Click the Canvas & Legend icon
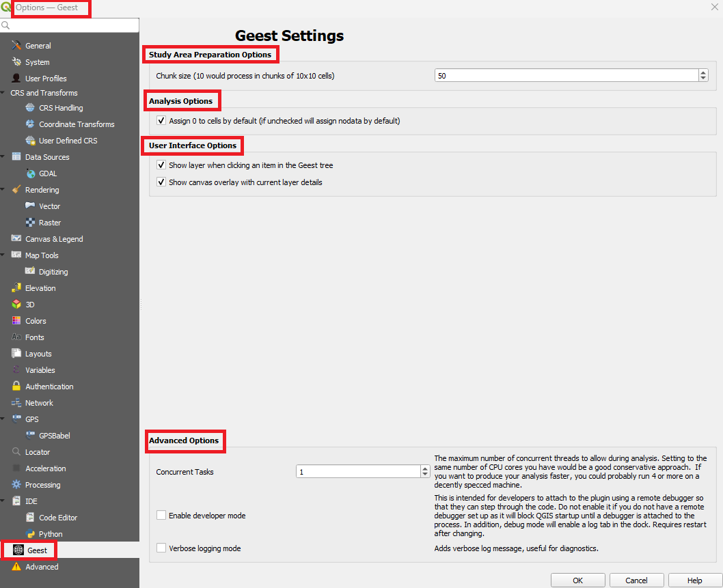Image resolution: width=723 pixels, height=588 pixels. click(16, 238)
